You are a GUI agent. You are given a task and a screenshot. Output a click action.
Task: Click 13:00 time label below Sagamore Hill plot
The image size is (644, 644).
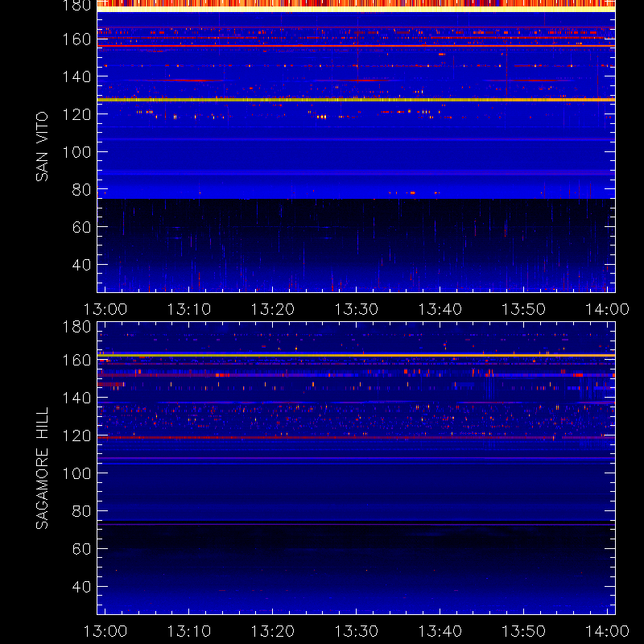[105, 631]
